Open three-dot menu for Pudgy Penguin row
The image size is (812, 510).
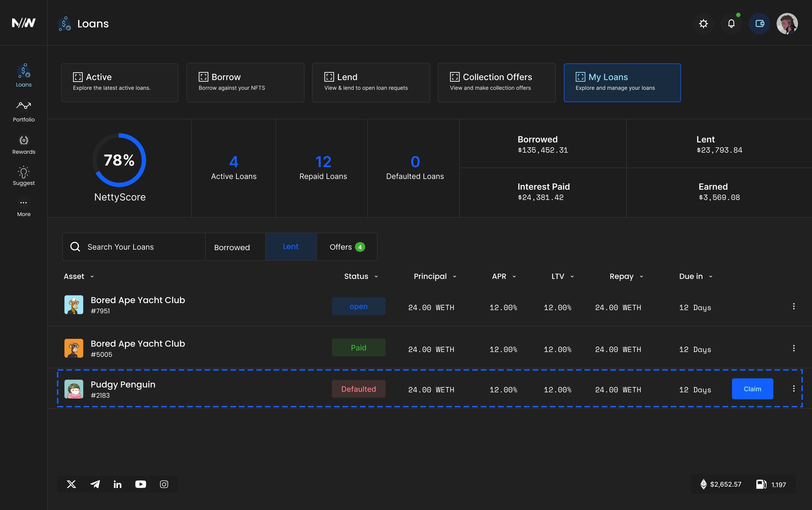pyautogui.click(x=793, y=389)
